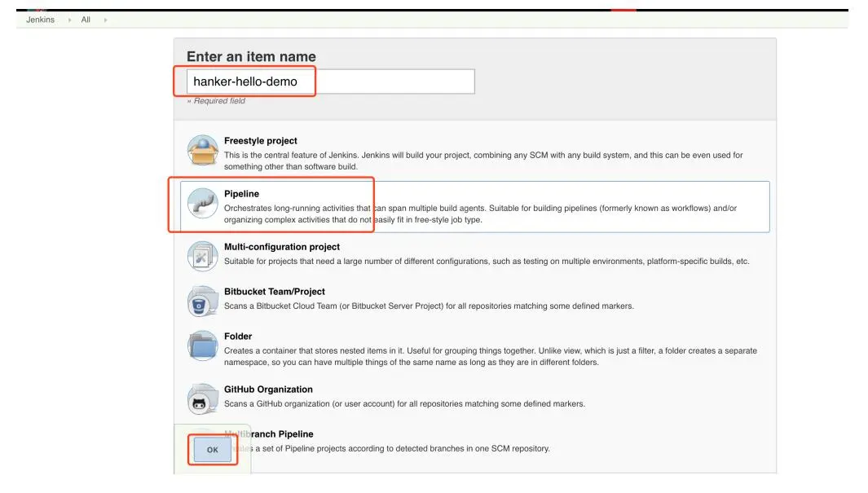Click the 'Scans a Bitbucket Cloud Team' description
The height and width of the screenshot is (493, 868).
tap(429, 306)
